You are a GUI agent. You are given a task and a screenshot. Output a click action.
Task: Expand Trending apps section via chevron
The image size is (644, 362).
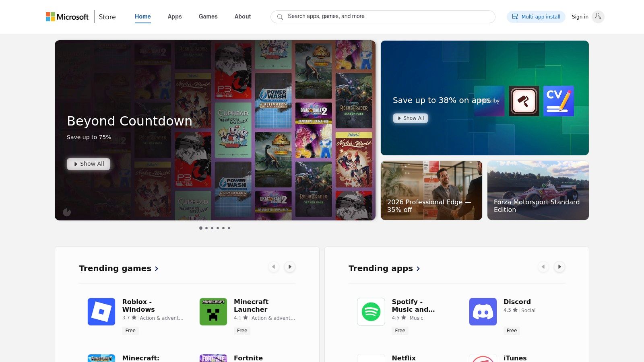418,269
